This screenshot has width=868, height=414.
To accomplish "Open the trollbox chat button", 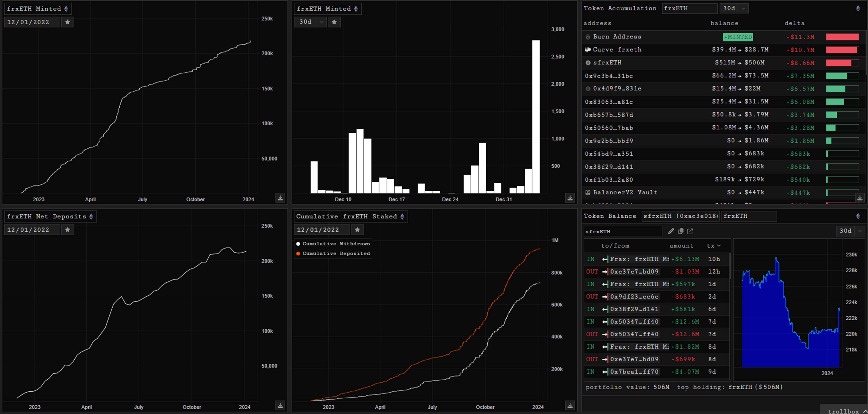I will [x=844, y=411].
